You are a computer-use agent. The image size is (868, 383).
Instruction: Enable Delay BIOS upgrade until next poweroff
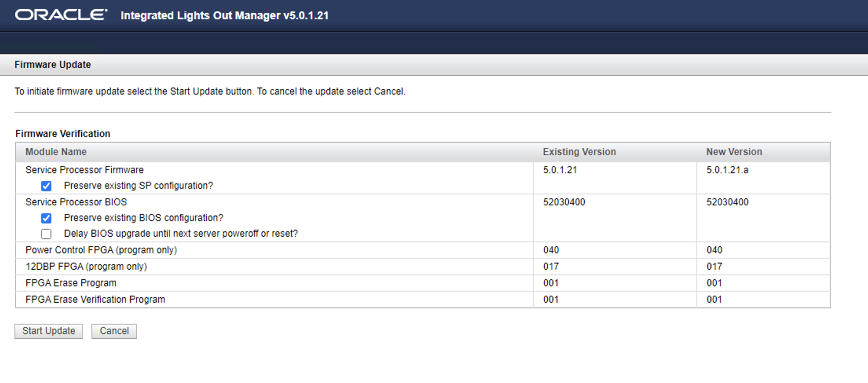click(46, 234)
